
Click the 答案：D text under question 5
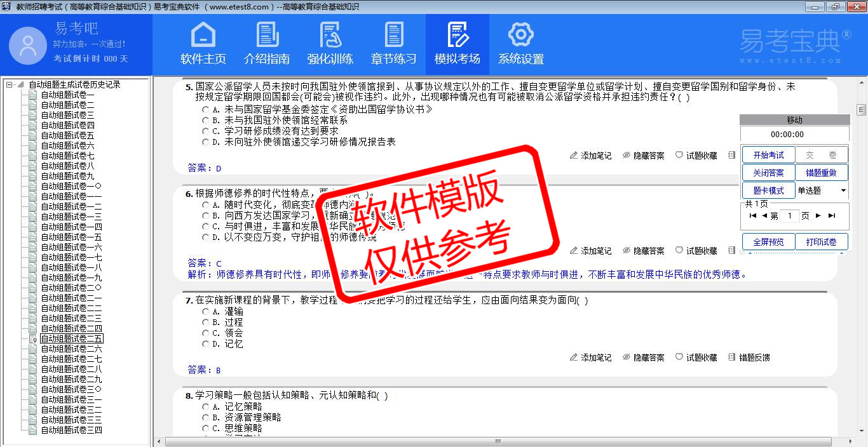click(205, 168)
